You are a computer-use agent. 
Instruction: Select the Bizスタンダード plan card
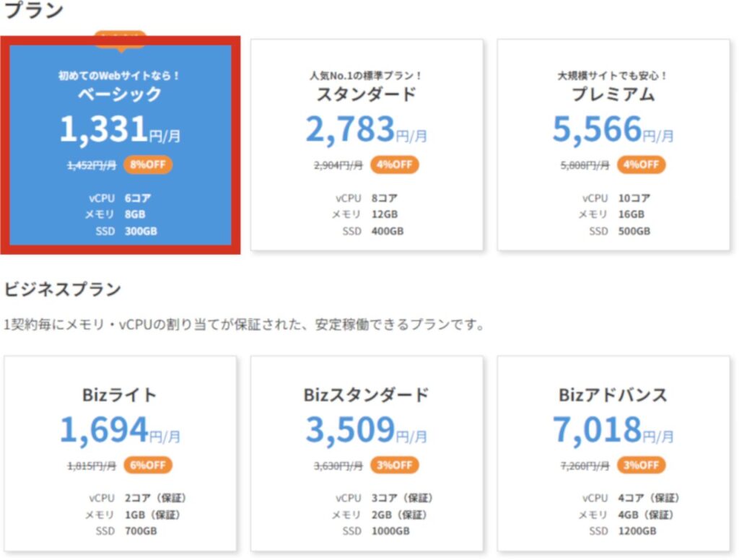368,455
